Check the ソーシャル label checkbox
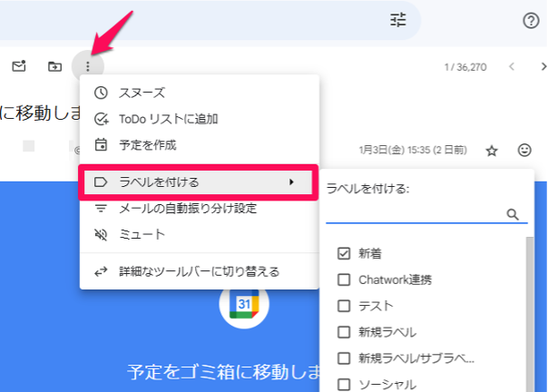The image size is (548, 392). [x=344, y=385]
